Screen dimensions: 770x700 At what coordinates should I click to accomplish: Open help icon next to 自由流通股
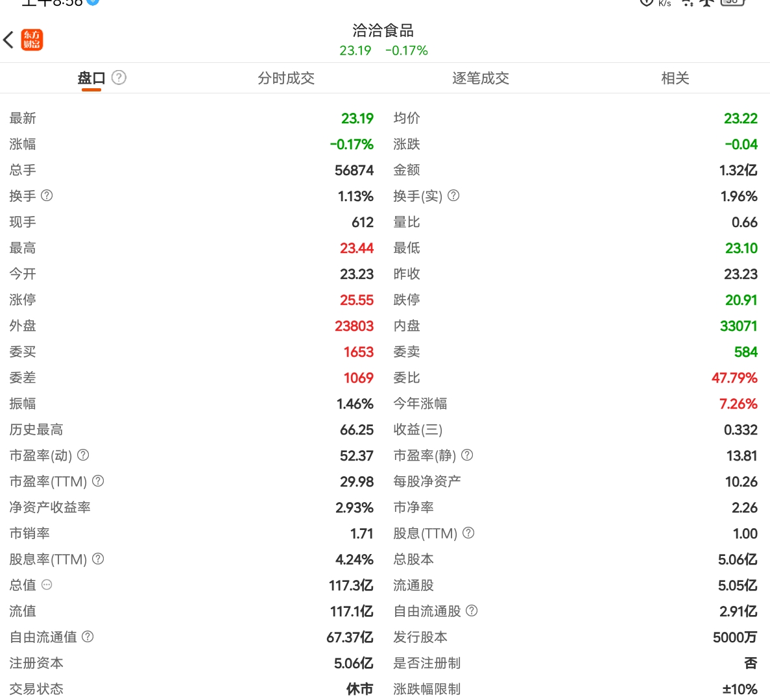[472, 610]
